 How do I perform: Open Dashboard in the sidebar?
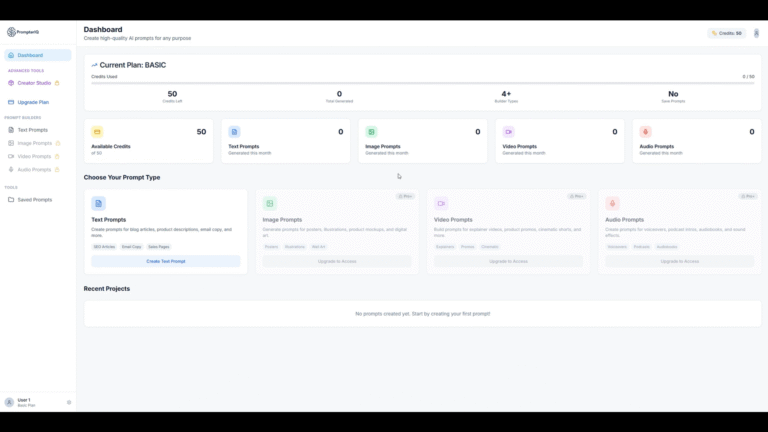[x=38, y=55]
